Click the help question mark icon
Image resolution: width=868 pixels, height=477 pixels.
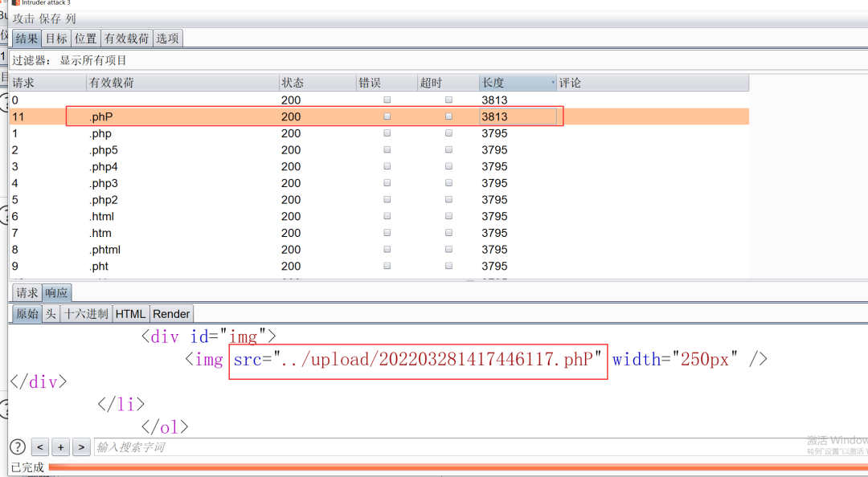(x=17, y=446)
